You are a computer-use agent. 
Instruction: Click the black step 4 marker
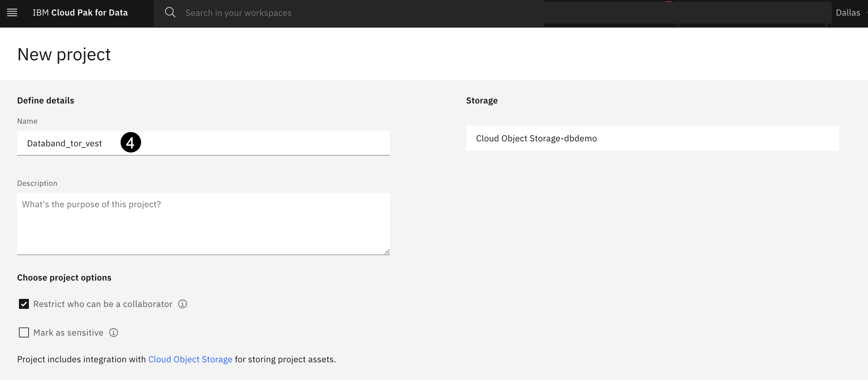point(131,143)
